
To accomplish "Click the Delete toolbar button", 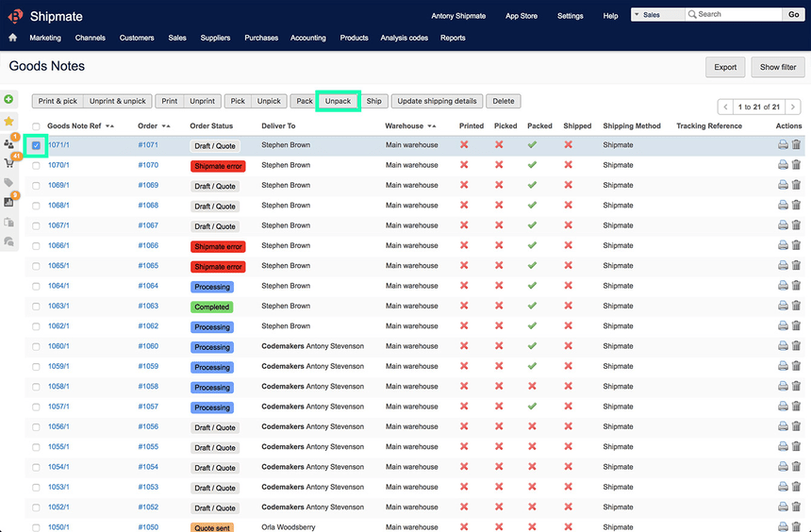I will [x=504, y=101].
